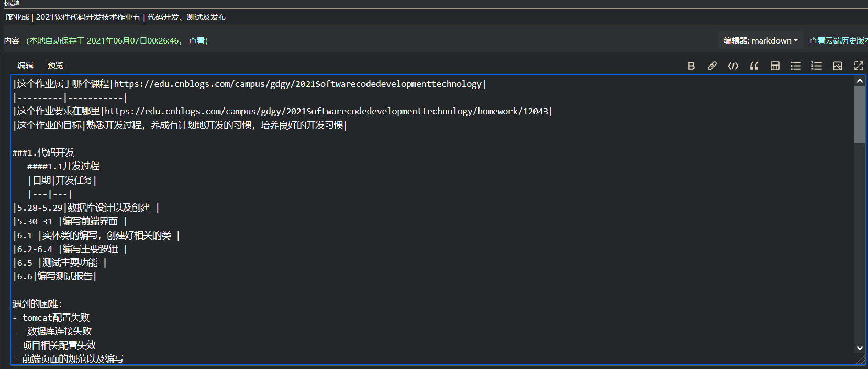
Task: Open the 编辑器: markdown dropdown
Action: pyautogui.click(x=760, y=41)
